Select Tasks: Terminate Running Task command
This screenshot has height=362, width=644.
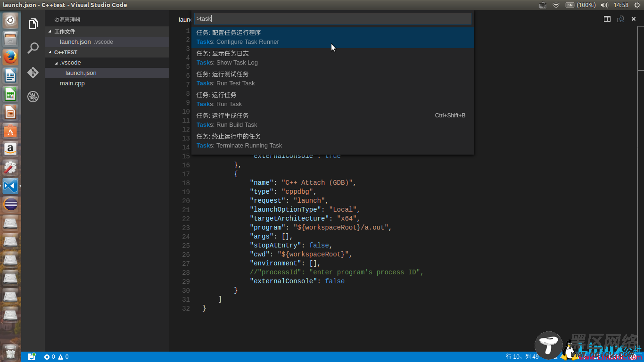tap(333, 141)
